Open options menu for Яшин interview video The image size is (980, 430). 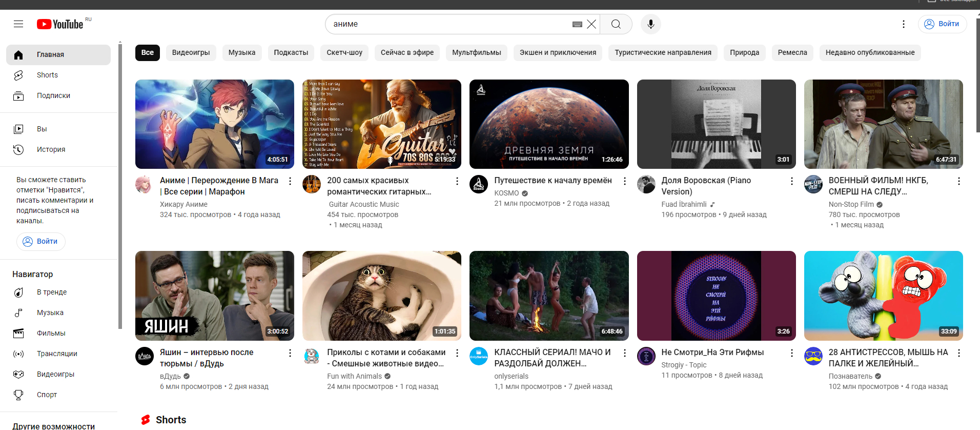pyautogui.click(x=290, y=353)
